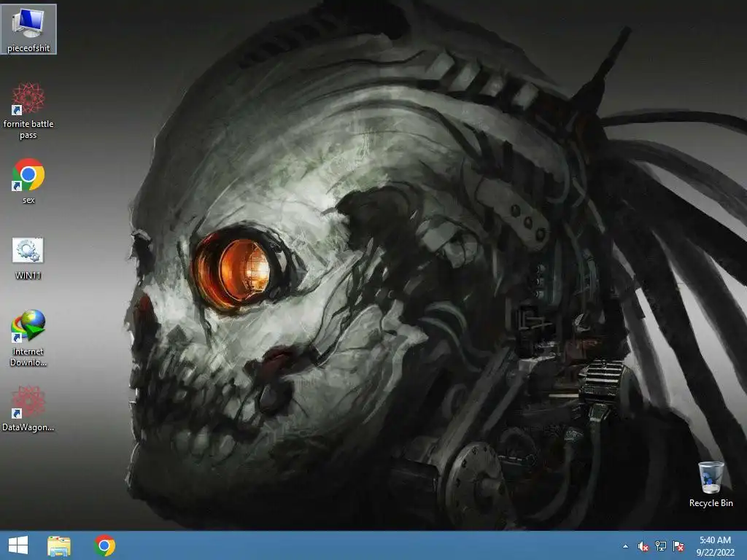Open the Windows Start button
This screenshot has width=747, height=560.
tap(18, 545)
